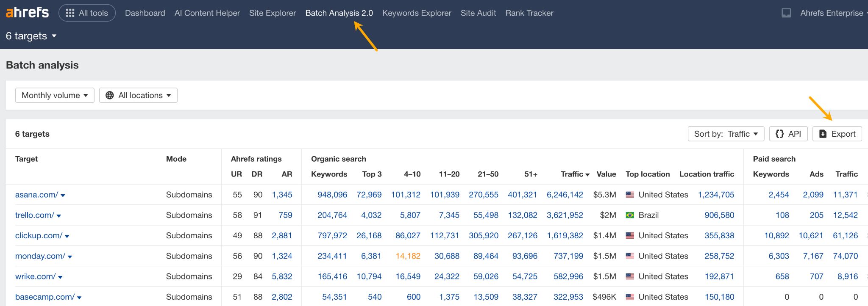Image resolution: width=868 pixels, height=306 pixels.
Task: Expand the monday.com target arrow menu
Action: (x=70, y=257)
